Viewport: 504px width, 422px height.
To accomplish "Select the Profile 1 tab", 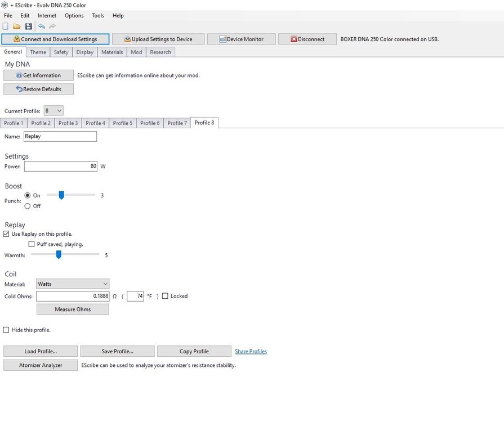I will 14,123.
